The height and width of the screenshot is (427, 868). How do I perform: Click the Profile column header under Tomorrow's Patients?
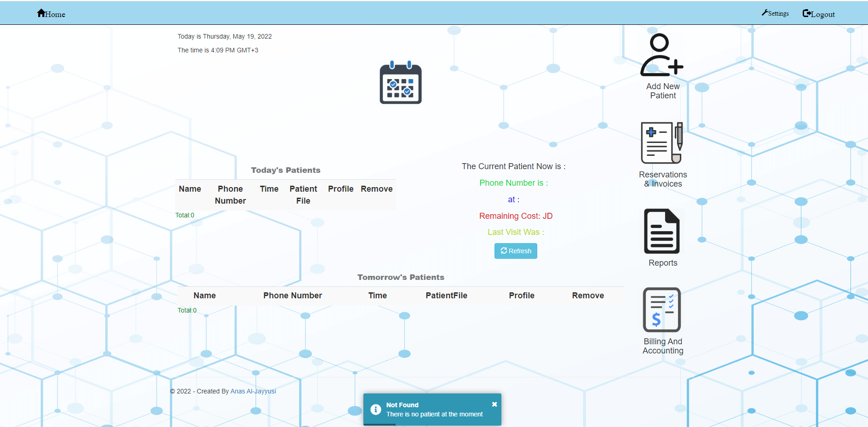tap(521, 296)
